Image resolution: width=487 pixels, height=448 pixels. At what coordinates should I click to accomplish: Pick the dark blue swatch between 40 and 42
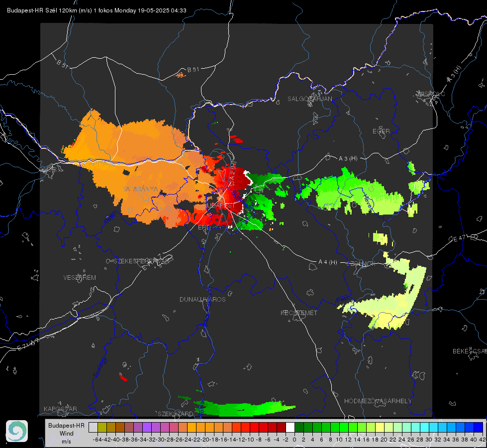tap(479, 427)
